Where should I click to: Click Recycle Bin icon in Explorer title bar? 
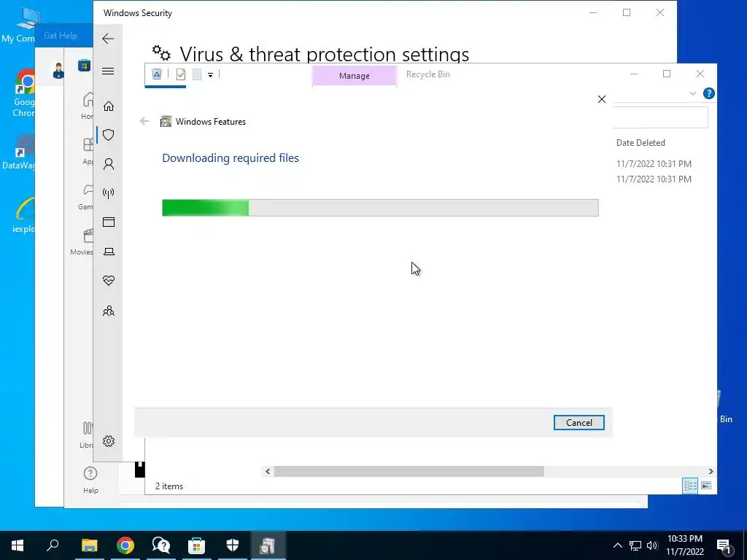[x=157, y=74]
